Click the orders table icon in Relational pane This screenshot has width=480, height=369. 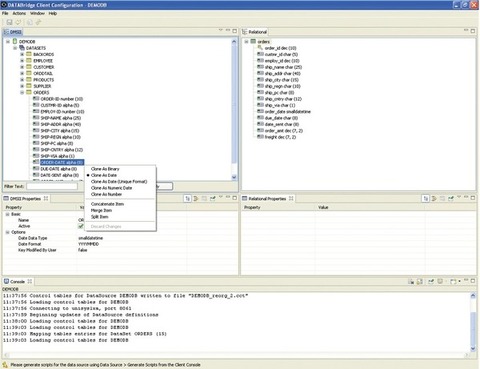pos(253,41)
